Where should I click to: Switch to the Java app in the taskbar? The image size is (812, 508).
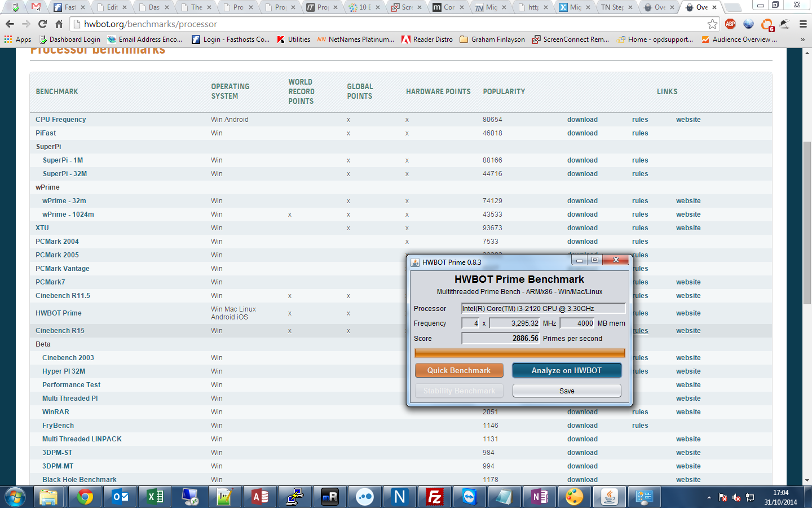pos(610,497)
